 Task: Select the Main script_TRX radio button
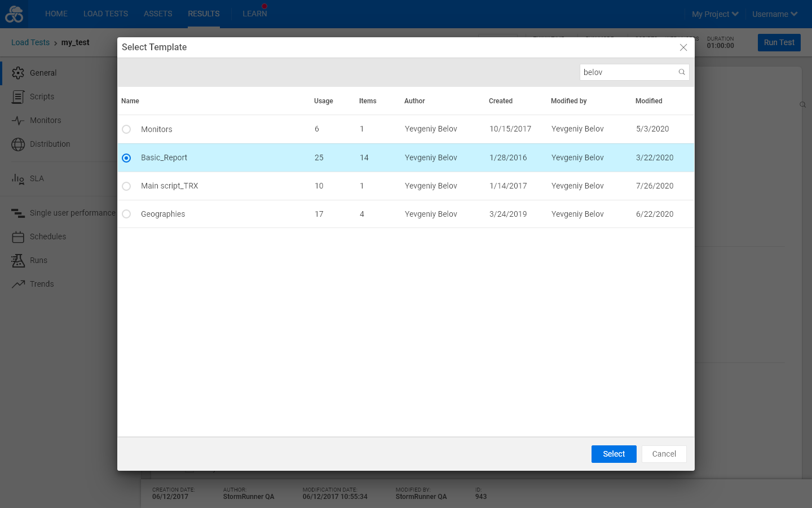tap(126, 186)
